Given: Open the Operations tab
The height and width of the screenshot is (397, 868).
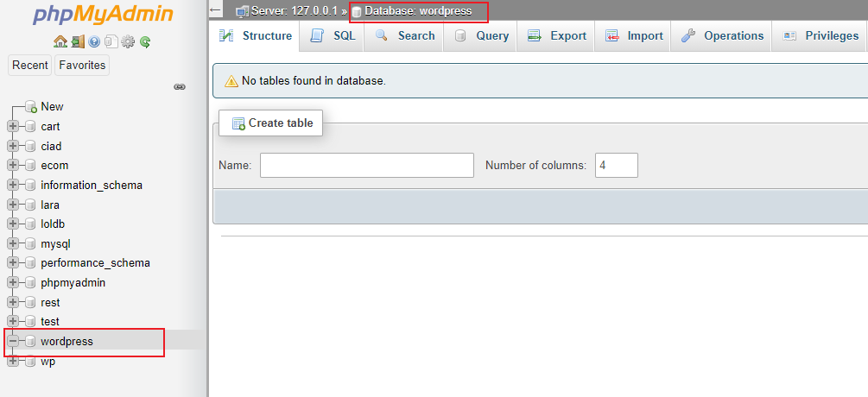Looking at the screenshot, I should click(x=722, y=36).
